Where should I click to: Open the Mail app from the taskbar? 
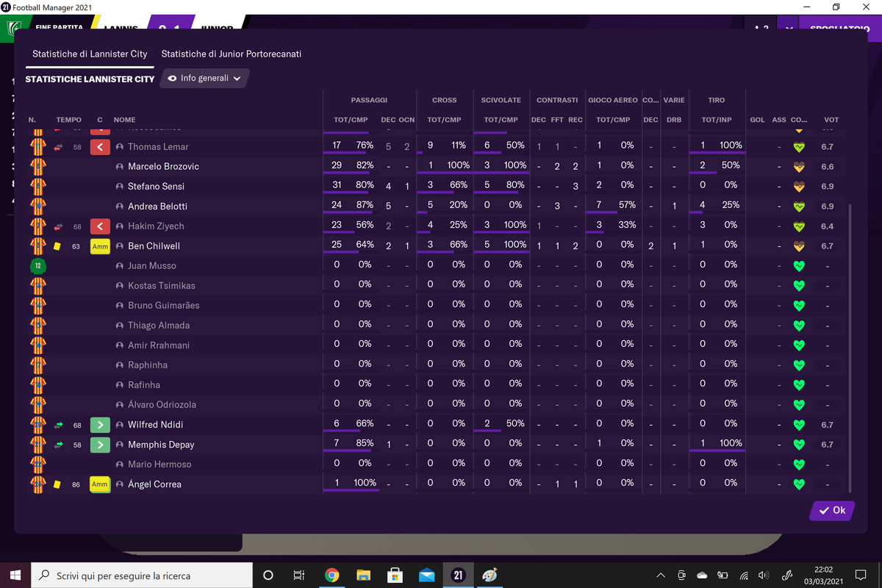[x=426, y=575]
